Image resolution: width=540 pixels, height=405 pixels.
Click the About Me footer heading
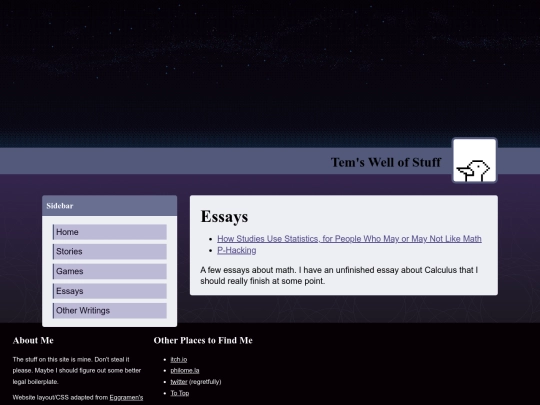click(33, 340)
